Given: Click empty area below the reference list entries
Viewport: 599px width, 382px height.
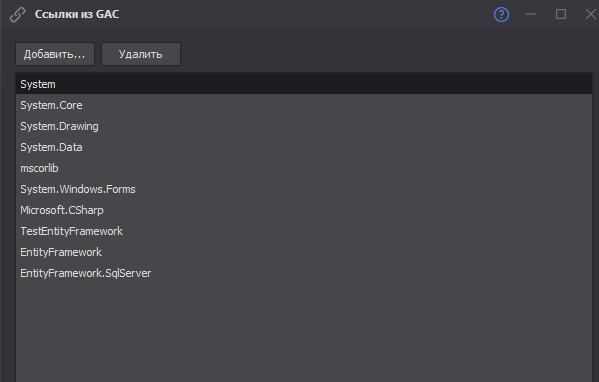Looking at the screenshot, I should [x=304, y=332].
